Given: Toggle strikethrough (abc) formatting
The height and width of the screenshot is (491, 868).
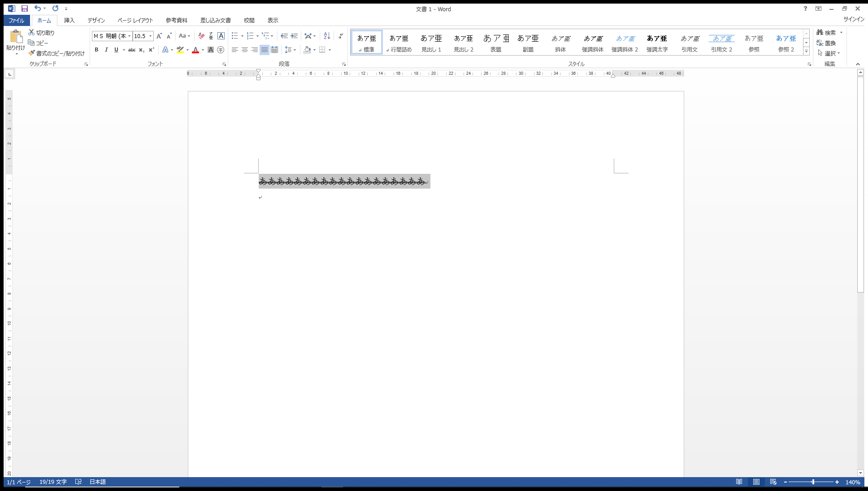Looking at the screenshot, I should pyautogui.click(x=132, y=50).
